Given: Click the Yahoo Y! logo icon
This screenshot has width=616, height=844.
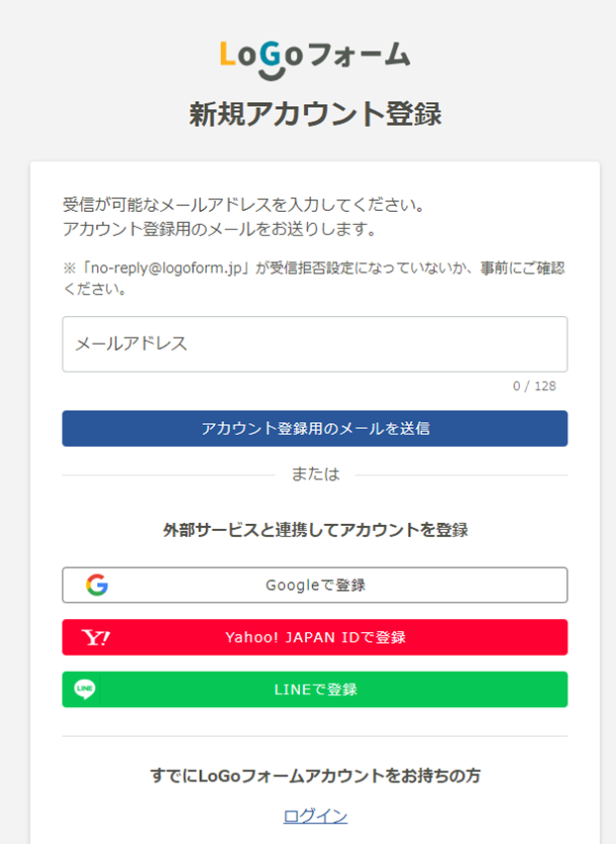Looking at the screenshot, I should pyautogui.click(x=96, y=637).
